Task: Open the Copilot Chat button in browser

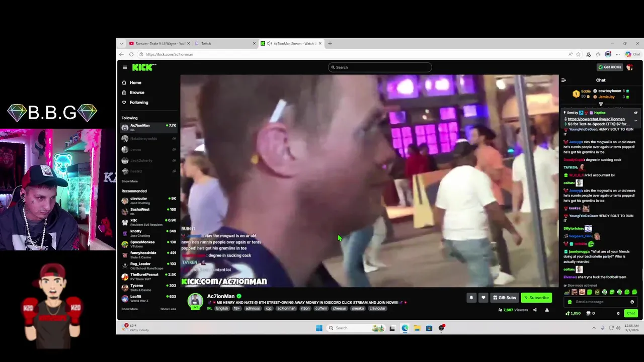Action: (x=632, y=54)
